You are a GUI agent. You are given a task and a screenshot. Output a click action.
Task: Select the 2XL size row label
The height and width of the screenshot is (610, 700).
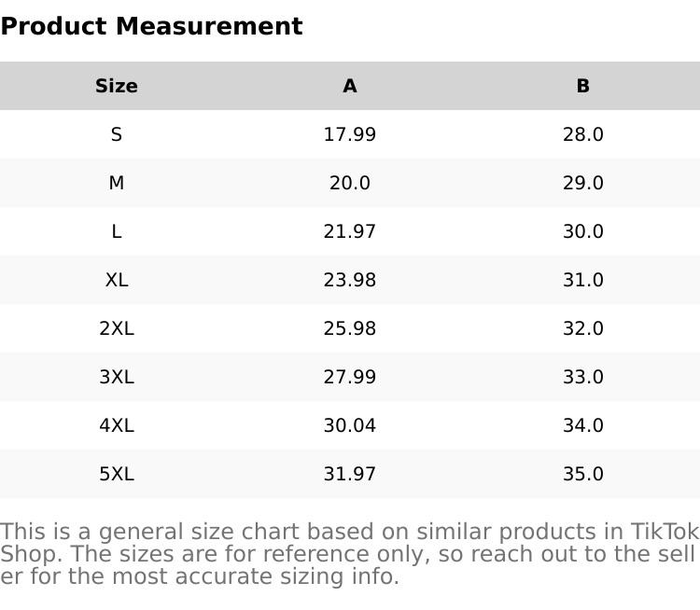(x=117, y=328)
